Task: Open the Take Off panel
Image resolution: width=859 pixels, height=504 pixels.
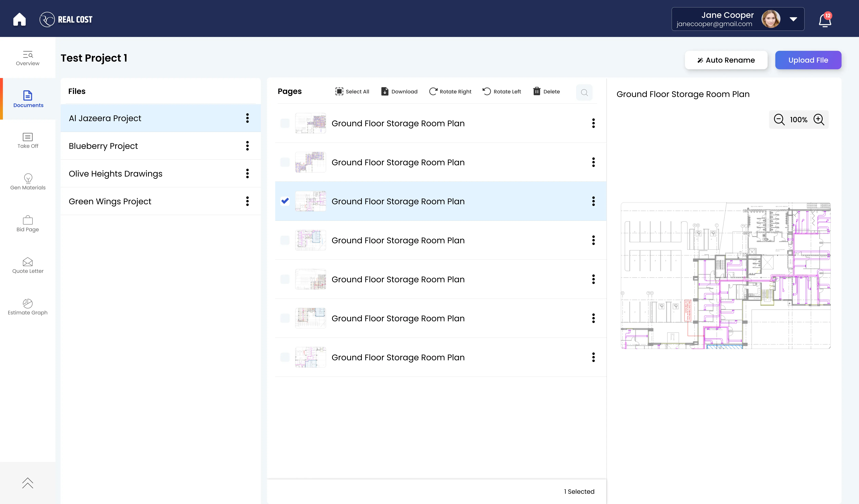Action: tap(28, 140)
